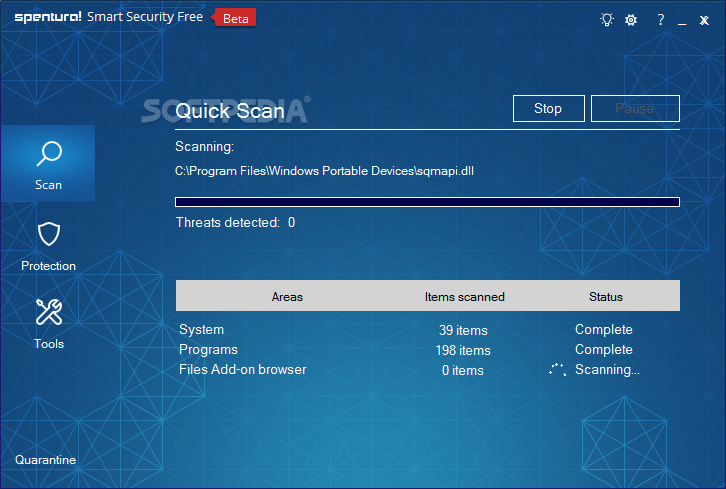Click the lightbulb tips icon

click(x=607, y=20)
